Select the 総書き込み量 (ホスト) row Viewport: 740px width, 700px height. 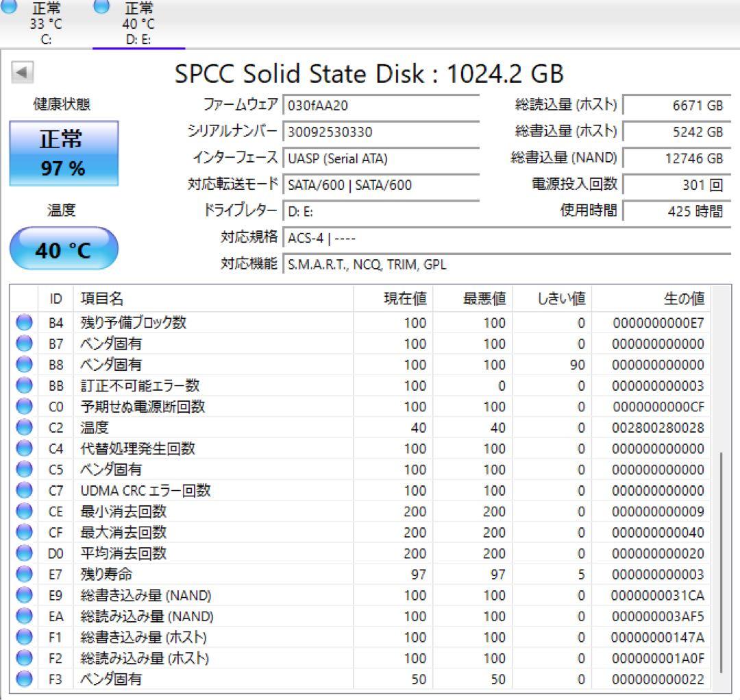click(x=360, y=637)
